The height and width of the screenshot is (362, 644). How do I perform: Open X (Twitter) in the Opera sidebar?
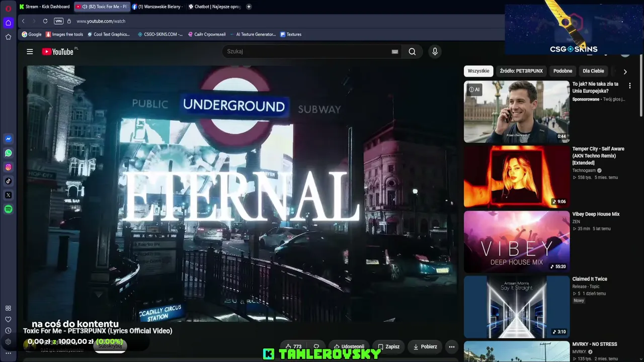pos(8,195)
